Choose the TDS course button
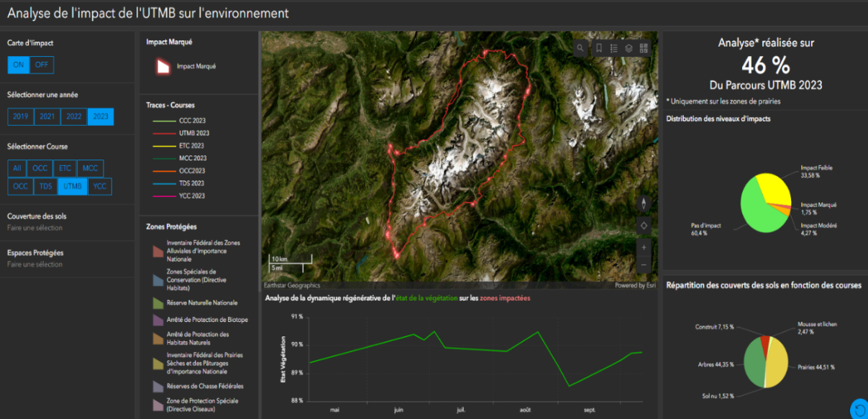The width and height of the screenshot is (868, 419). (46, 186)
